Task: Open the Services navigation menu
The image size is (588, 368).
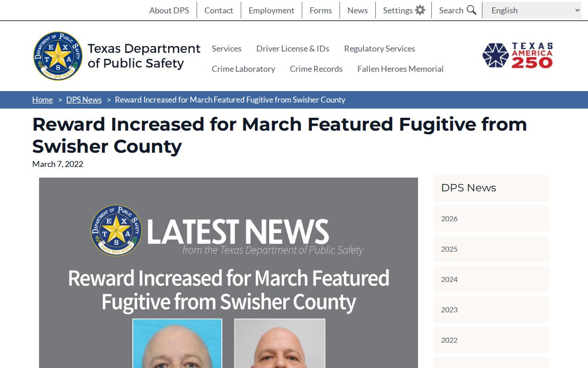Action: (x=226, y=48)
